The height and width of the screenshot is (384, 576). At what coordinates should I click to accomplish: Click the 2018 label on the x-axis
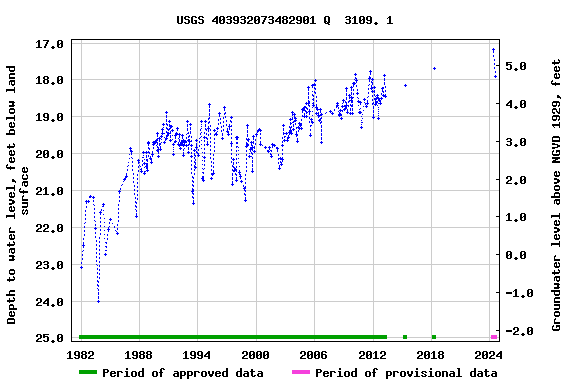click(x=431, y=355)
